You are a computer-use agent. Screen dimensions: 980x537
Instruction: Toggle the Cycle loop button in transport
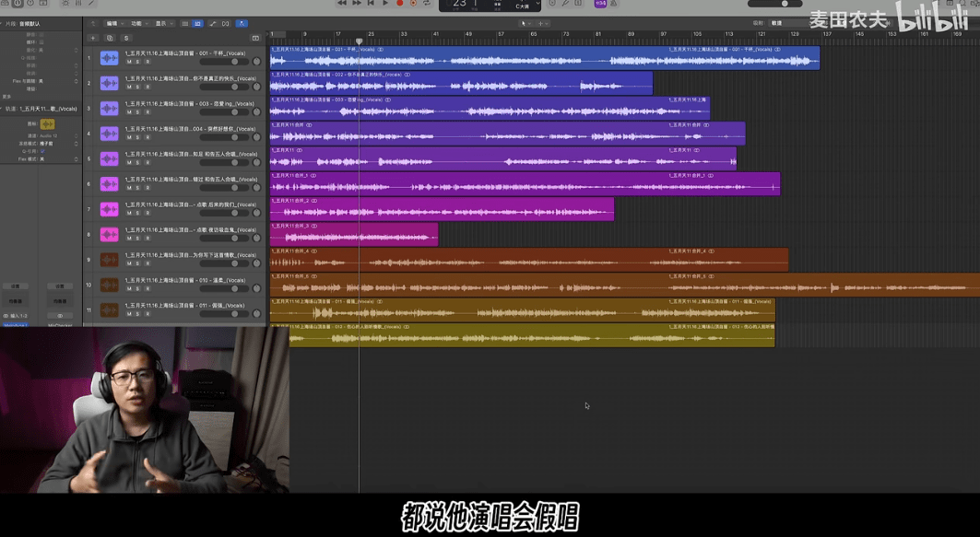point(427,4)
